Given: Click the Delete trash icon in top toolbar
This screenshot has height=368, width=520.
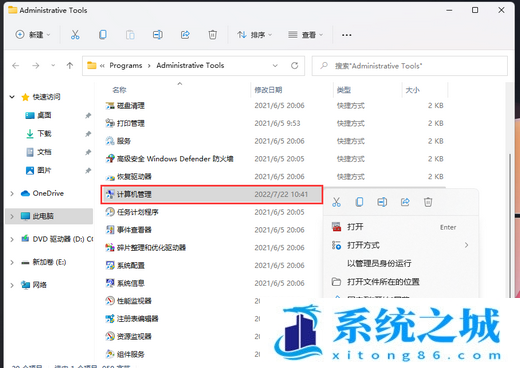Looking at the screenshot, I should [x=212, y=35].
